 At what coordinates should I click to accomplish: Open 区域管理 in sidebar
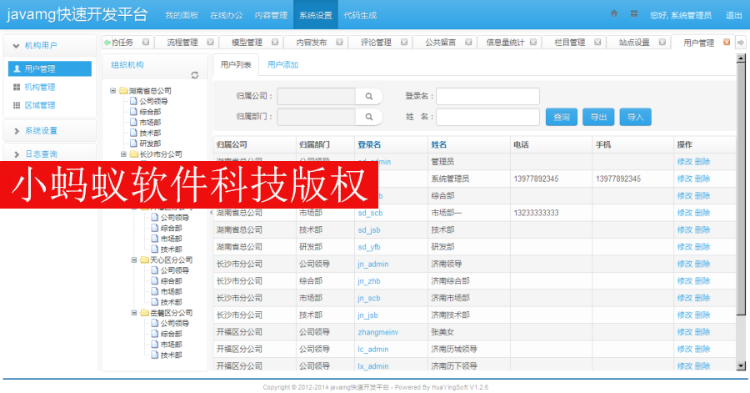(x=40, y=105)
